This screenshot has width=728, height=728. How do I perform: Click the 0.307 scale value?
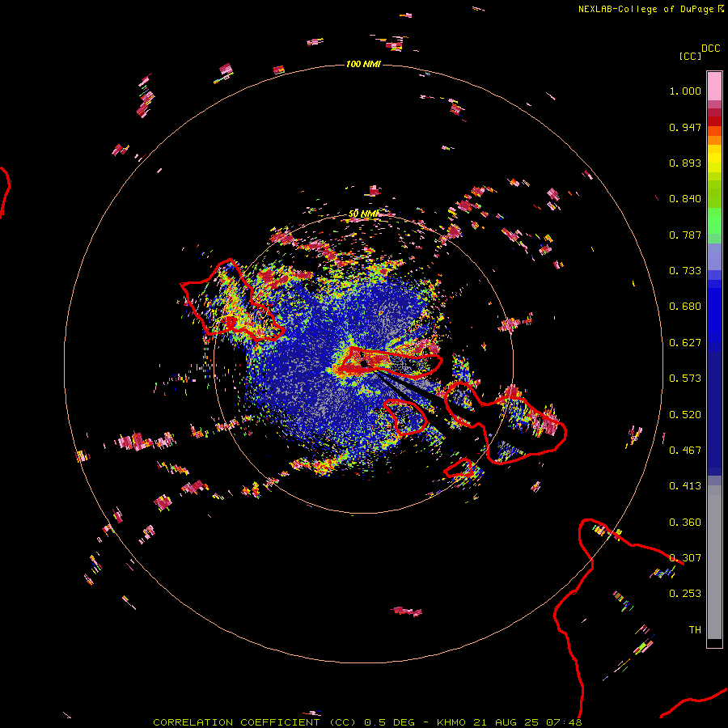pyautogui.click(x=685, y=558)
